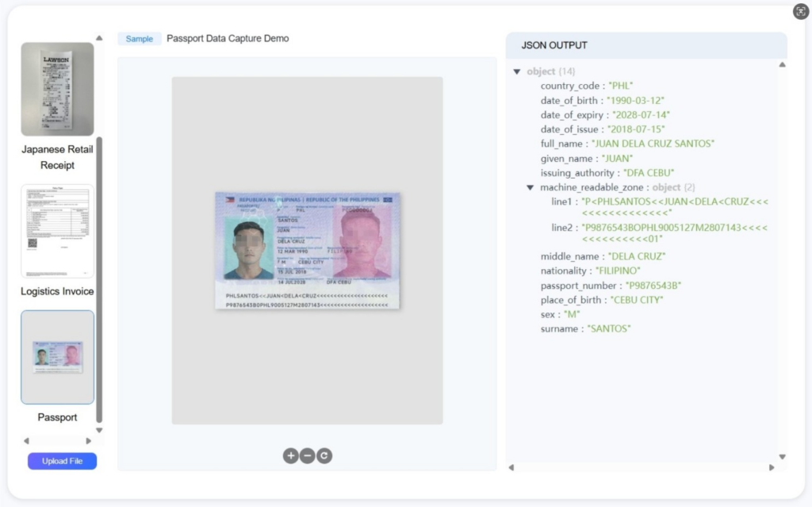Reset the document view rotation icon
Screen dimensions: 812x507
[x=324, y=455]
